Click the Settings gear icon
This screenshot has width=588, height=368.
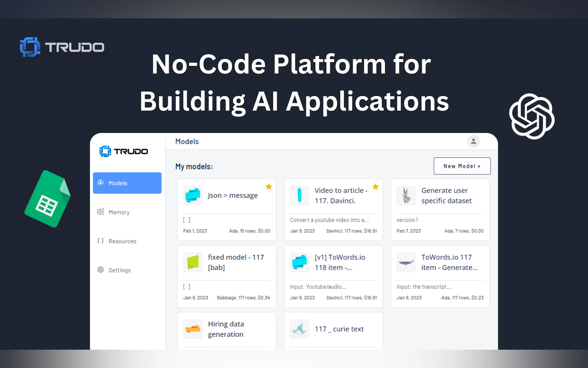coord(101,270)
